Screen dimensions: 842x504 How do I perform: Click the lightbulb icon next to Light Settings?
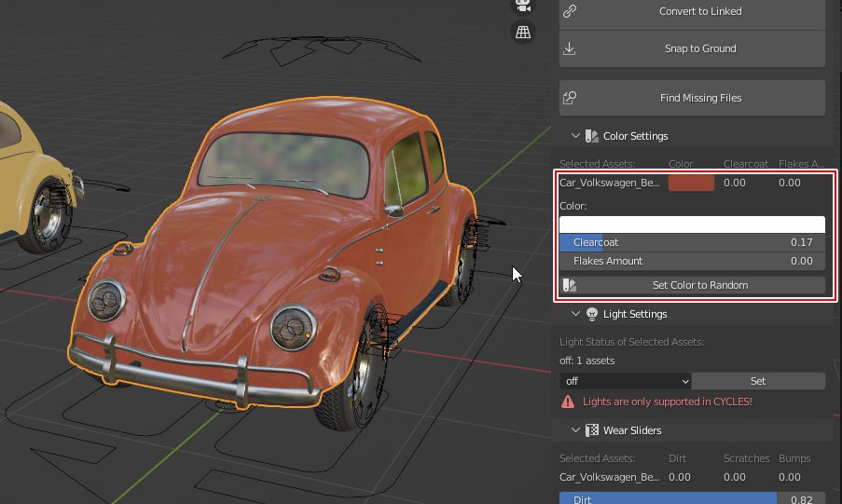(591, 314)
